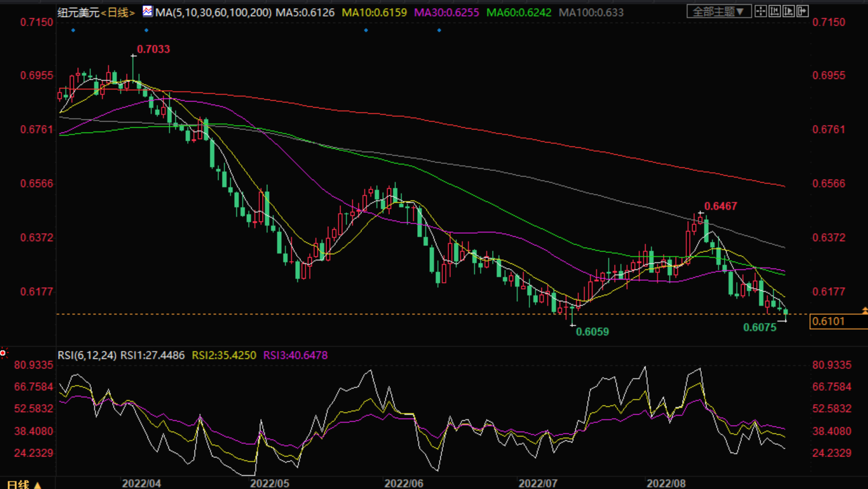The width and height of the screenshot is (868, 489).
Task: Click the chart replay play icon
Action: 788,12
